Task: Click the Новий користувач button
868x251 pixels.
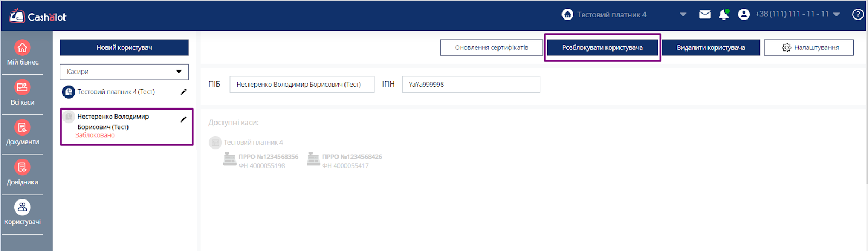Action: [x=124, y=48]
